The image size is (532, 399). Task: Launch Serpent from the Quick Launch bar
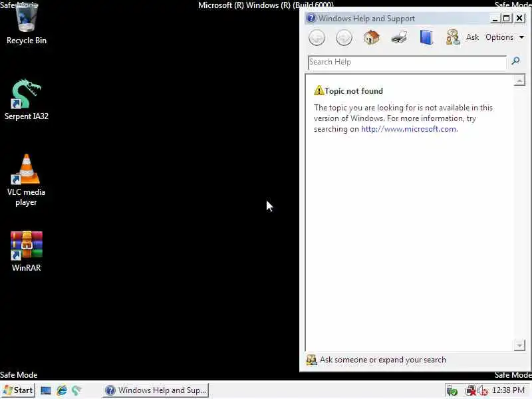[x=76, y=390]
